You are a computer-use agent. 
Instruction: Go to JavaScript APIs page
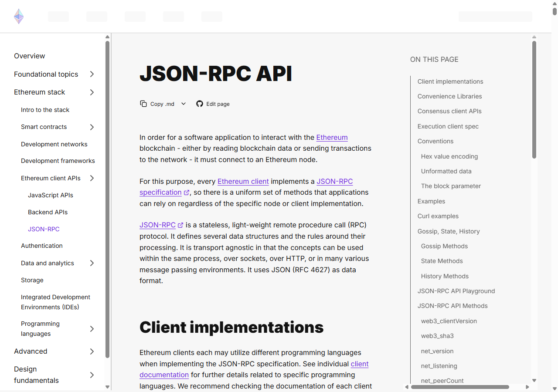tap(51, 195)
